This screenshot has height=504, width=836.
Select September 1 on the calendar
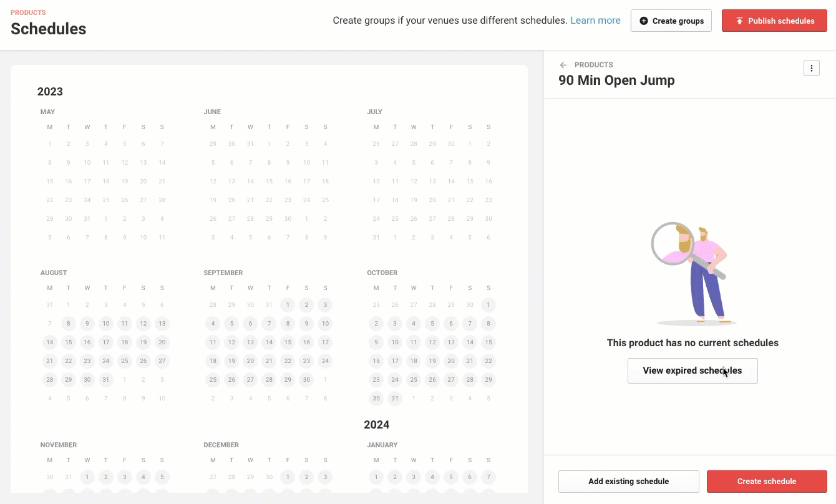[288, 305]
